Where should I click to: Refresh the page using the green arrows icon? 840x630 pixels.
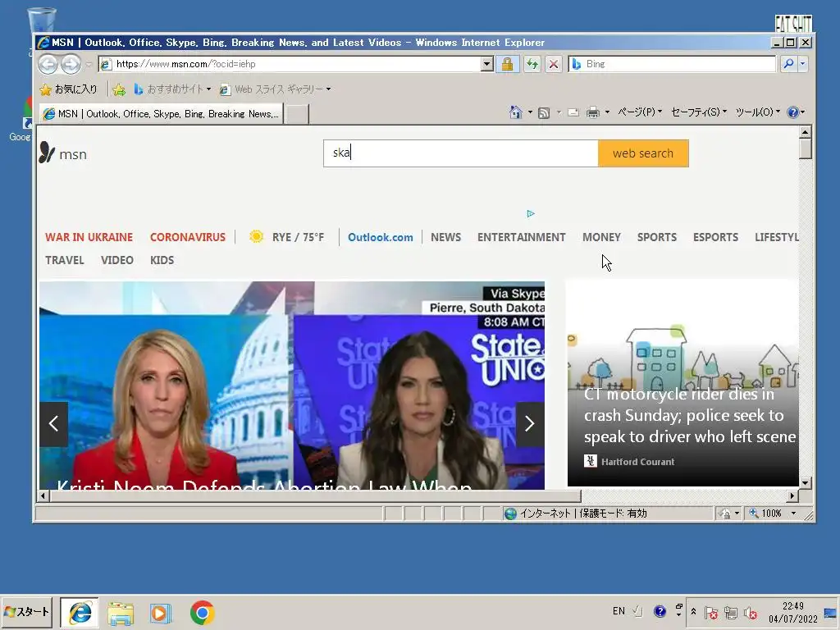pyautogui.click(x=532, y=64)
